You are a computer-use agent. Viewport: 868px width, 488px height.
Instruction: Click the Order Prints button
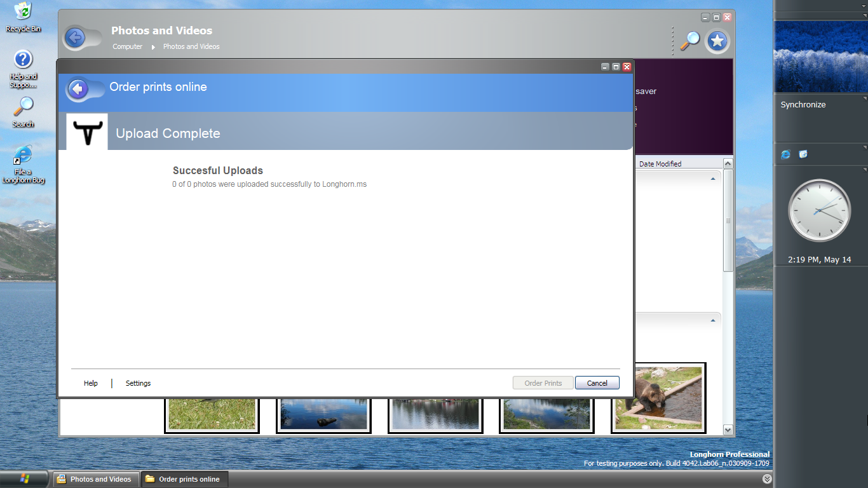point(543,383)
